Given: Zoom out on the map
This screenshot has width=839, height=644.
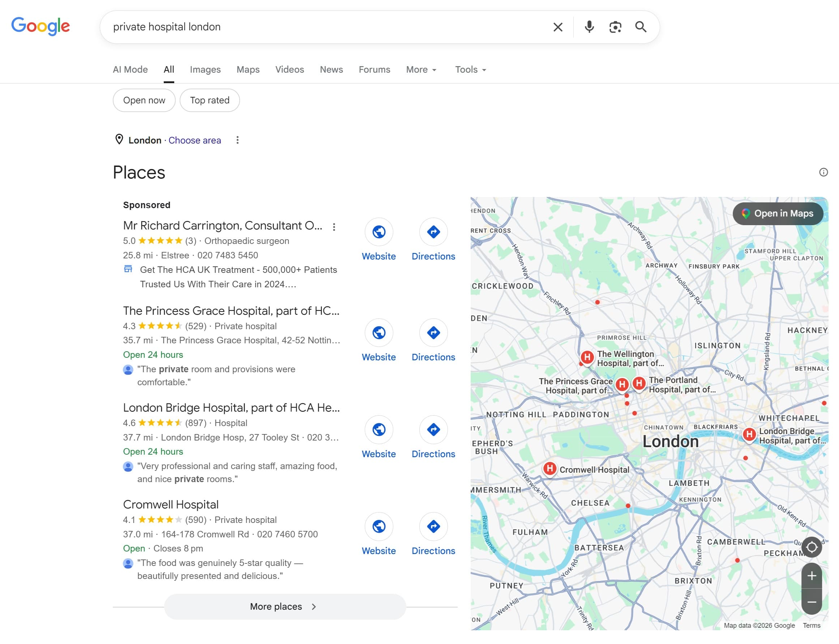Looking at the screenshot, I should 812,602.
